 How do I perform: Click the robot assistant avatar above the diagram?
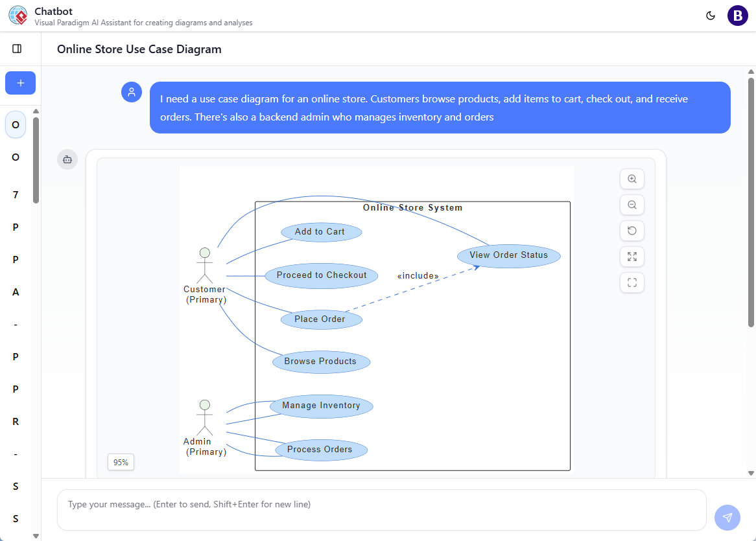[x=67, y=159]
